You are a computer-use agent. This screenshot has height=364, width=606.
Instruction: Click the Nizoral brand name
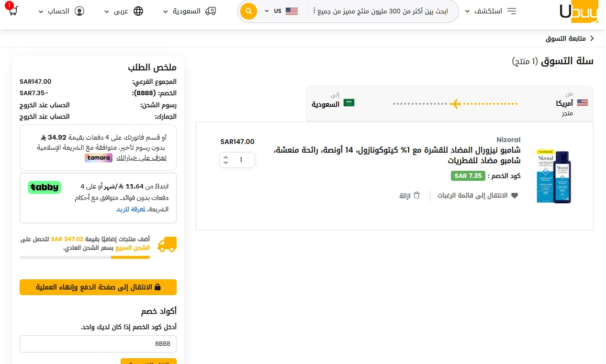508,140
